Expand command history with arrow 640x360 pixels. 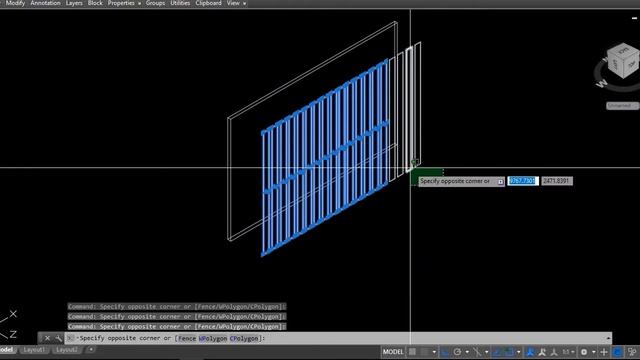(608, 338)
